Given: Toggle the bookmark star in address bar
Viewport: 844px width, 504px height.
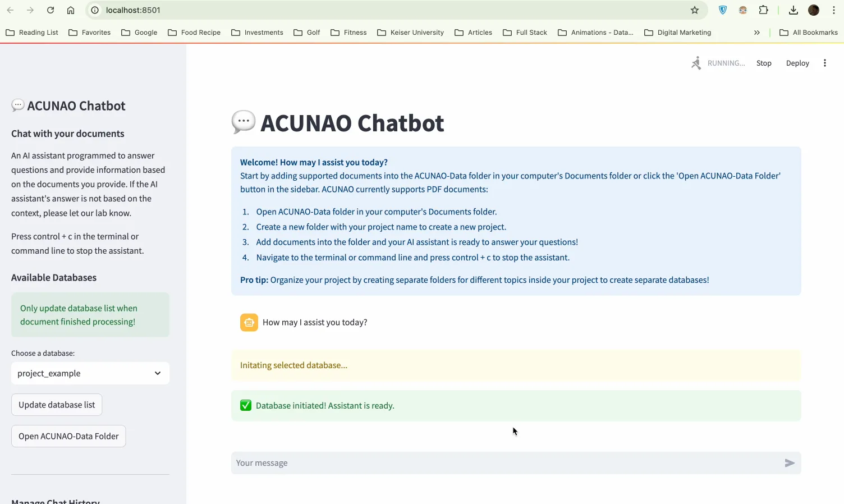Looking at the screenshot, I should (x=695, y=10).
